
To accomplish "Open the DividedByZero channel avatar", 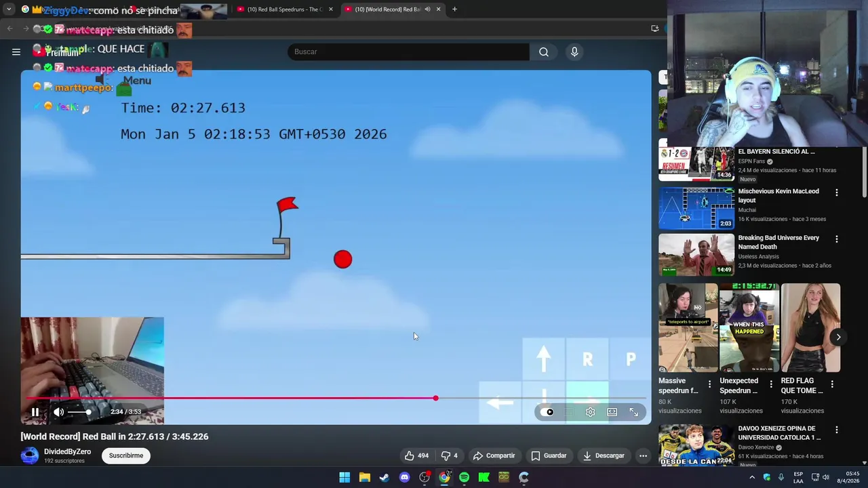I will click(29, 455).
